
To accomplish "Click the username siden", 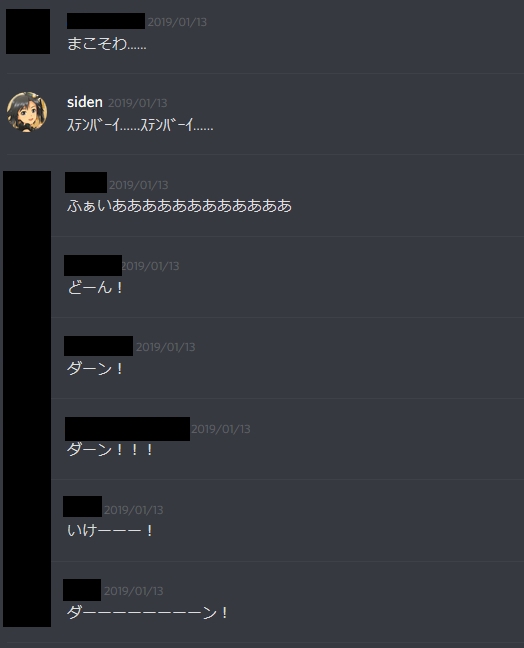I will pyautogui.click(x=85, y=102).
